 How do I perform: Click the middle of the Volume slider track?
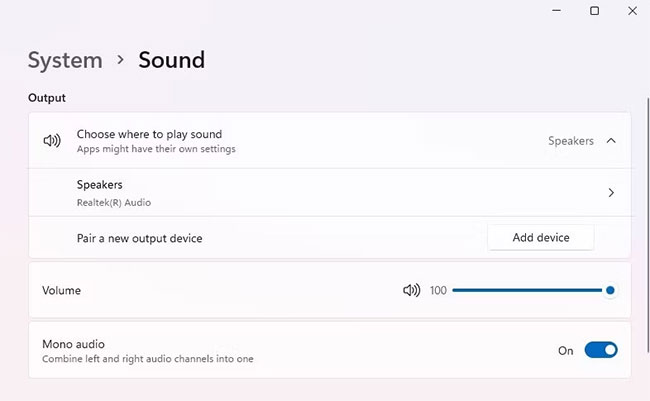point(530,290)
